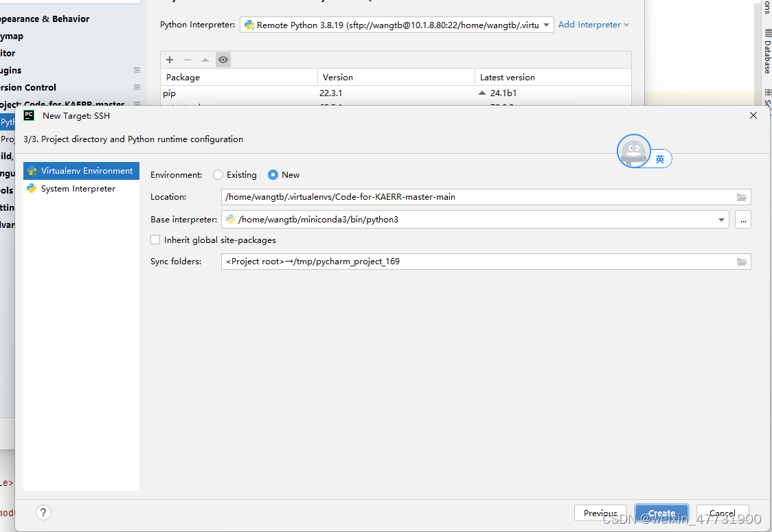Go back with the Previous button
Screen dimensions: 772x532
click(600, 512)
